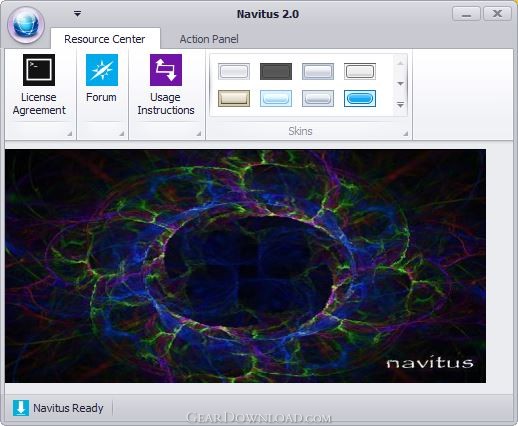Click the Navitus Ready download icon
Viewport: 518px width, 426px height.
click(21, 408)
